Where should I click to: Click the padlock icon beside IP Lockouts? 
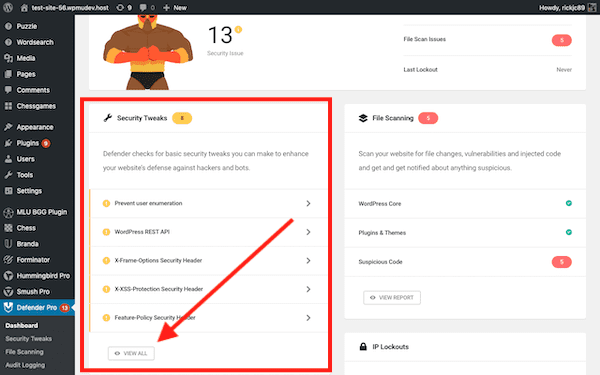(x=363, y=347)
